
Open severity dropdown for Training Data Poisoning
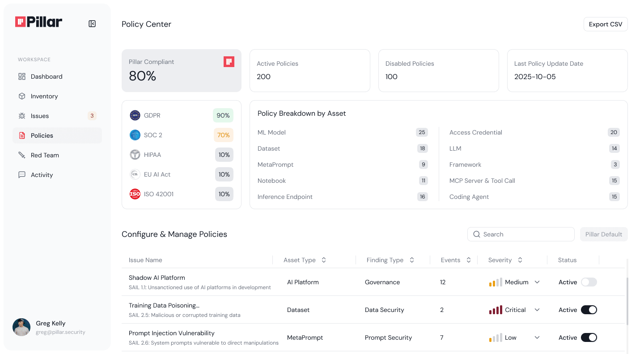click(x=537, y=310)
